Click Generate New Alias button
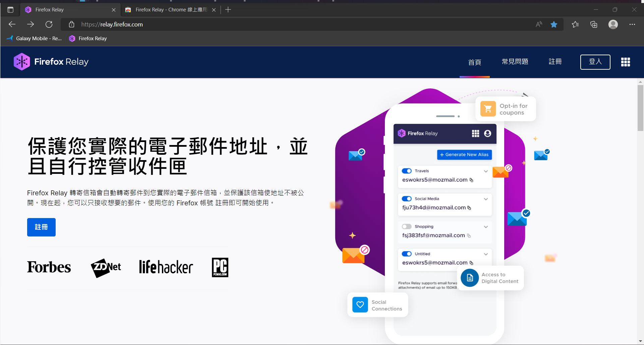Screen dimensions: 644x345 pyautogui.click(x=464, y=154)
